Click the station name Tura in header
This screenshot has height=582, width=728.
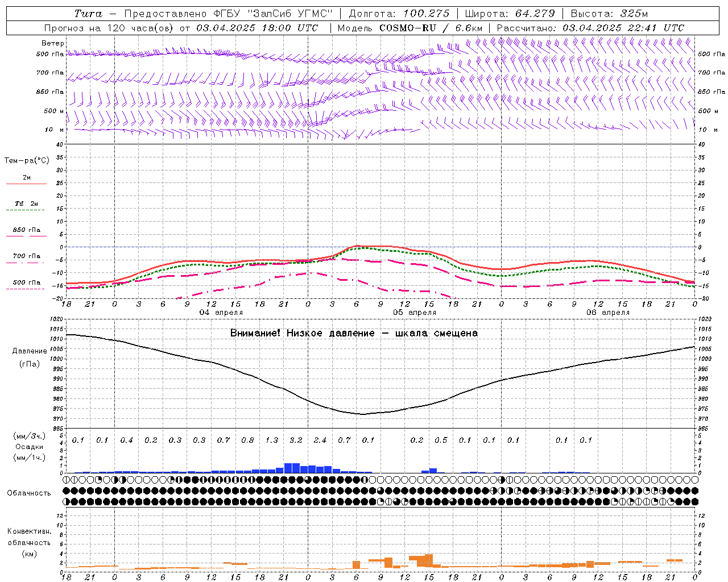pyautogui.click(x=88, y=14)
